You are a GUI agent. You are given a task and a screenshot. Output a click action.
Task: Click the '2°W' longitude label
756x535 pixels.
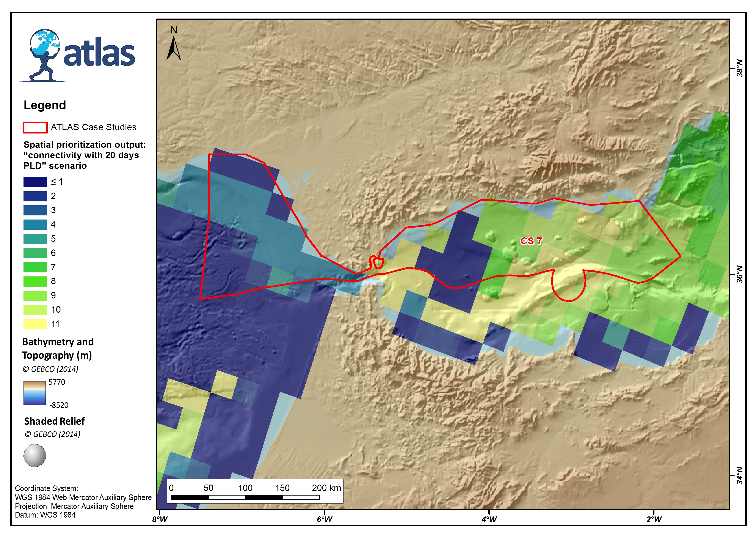(x=654, y=519)
